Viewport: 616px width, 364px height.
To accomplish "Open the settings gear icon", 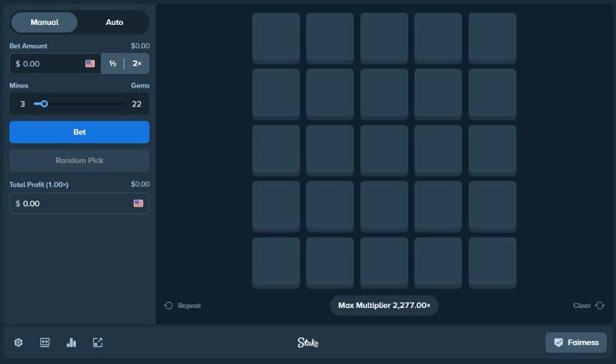I will pos(18,342).
